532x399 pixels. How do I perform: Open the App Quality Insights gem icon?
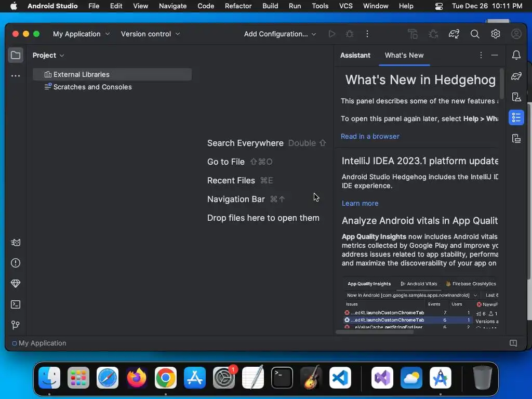(16, 284)
